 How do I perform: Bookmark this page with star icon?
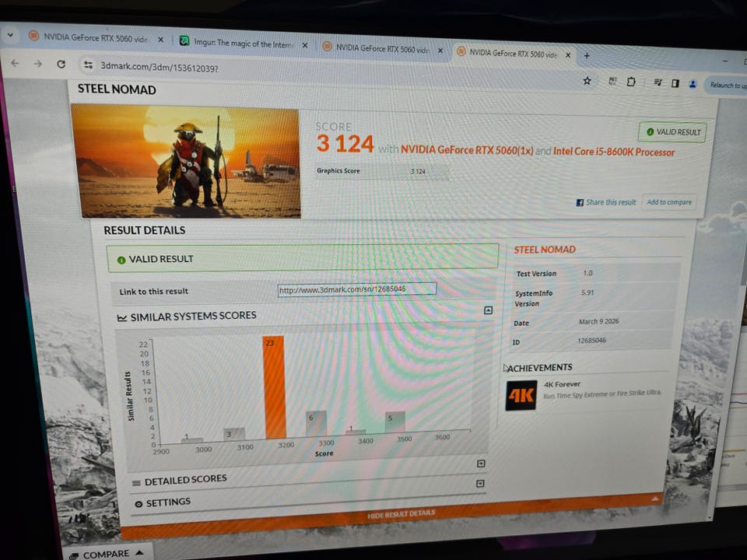587,81
